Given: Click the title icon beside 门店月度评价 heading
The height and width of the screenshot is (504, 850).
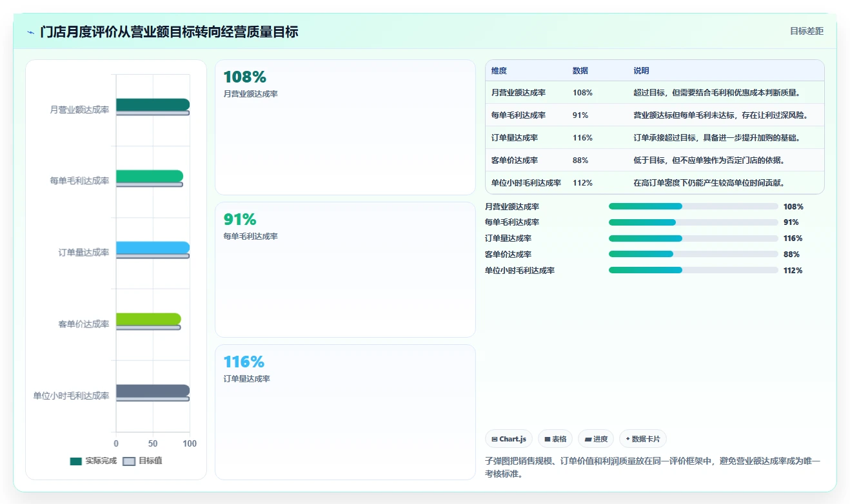Looking at the screenshot, I should click(x=30, y=32).
